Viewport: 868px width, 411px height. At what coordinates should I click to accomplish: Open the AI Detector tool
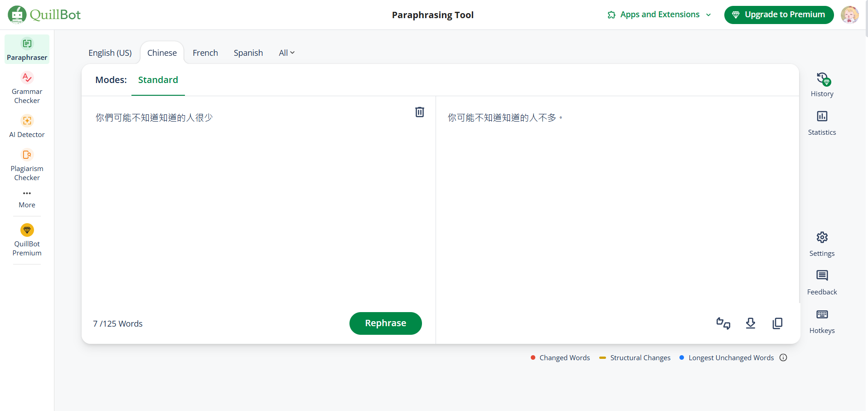tap(27, 127)
